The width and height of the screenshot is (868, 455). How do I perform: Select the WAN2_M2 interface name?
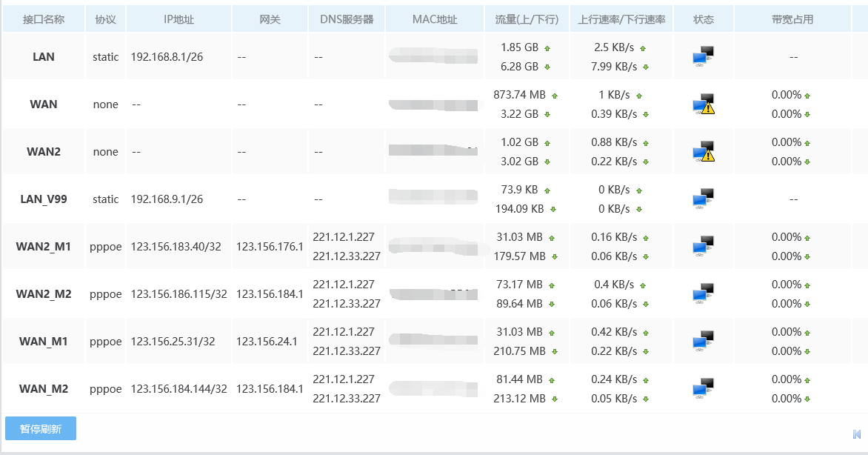[44, 293]
